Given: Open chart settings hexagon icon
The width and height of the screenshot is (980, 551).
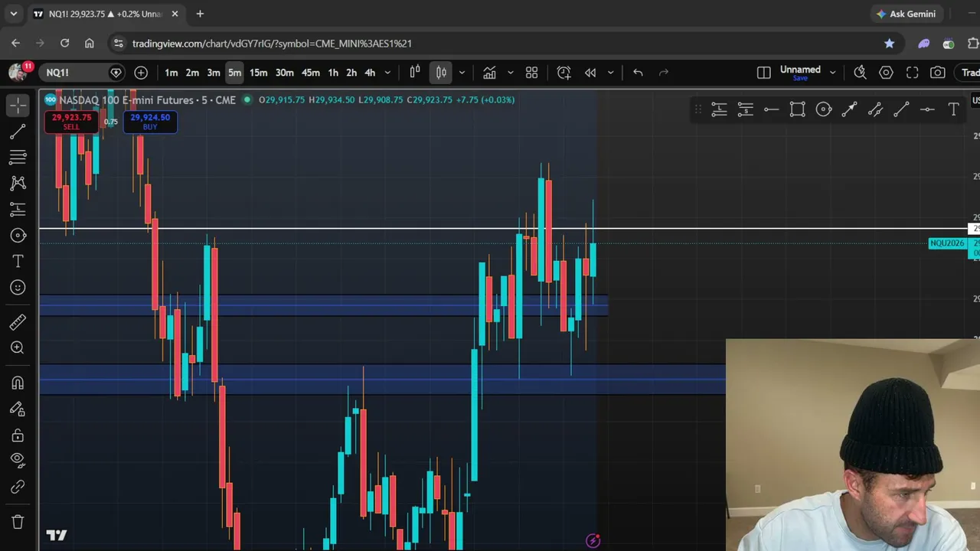Looking at the screenshot, I should pyautogui.click(x=886, y=73).
